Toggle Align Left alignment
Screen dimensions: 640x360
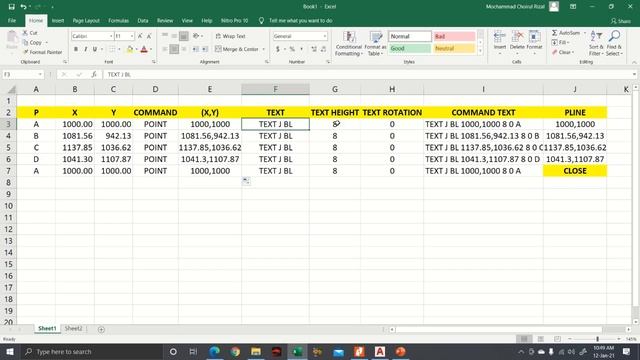click(x=165, y=49)
